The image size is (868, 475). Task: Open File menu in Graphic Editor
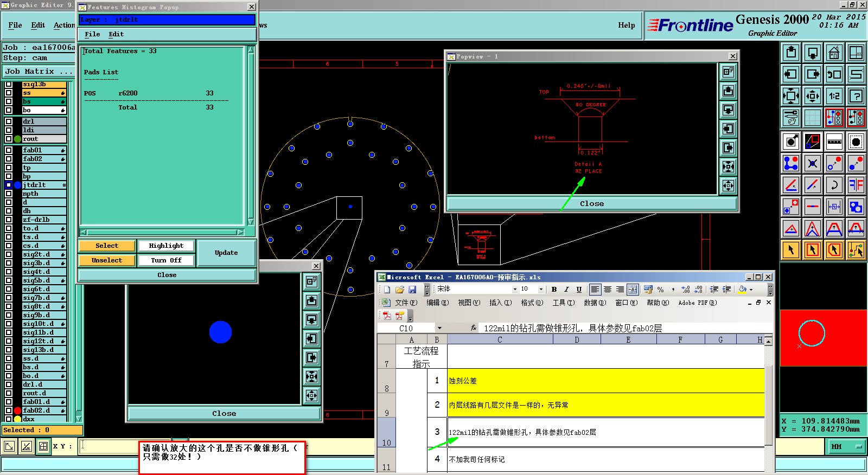pos(15,25)
